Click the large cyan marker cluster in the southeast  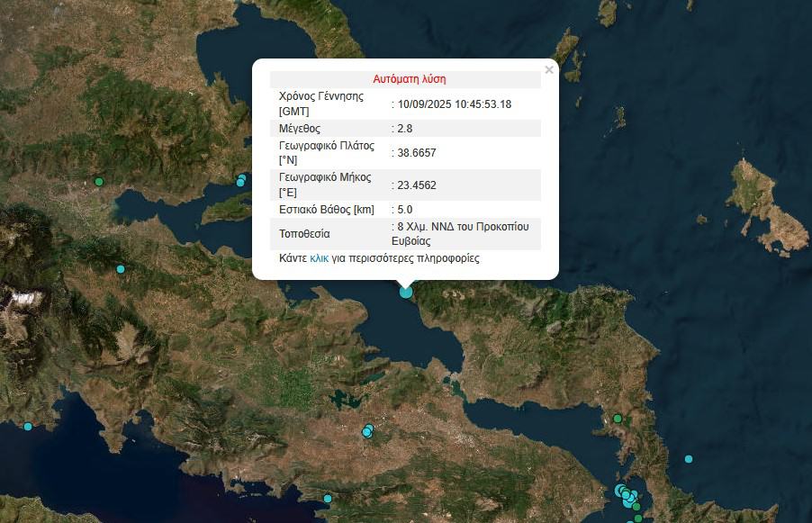(x=626, y=494)
